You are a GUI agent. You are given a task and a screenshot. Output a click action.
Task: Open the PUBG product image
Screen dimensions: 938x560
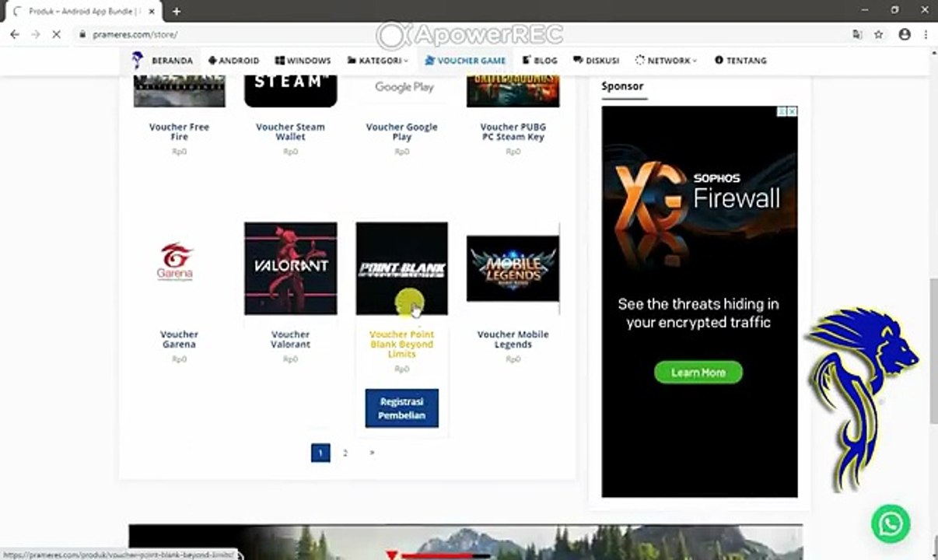click(x=513, y=91)
